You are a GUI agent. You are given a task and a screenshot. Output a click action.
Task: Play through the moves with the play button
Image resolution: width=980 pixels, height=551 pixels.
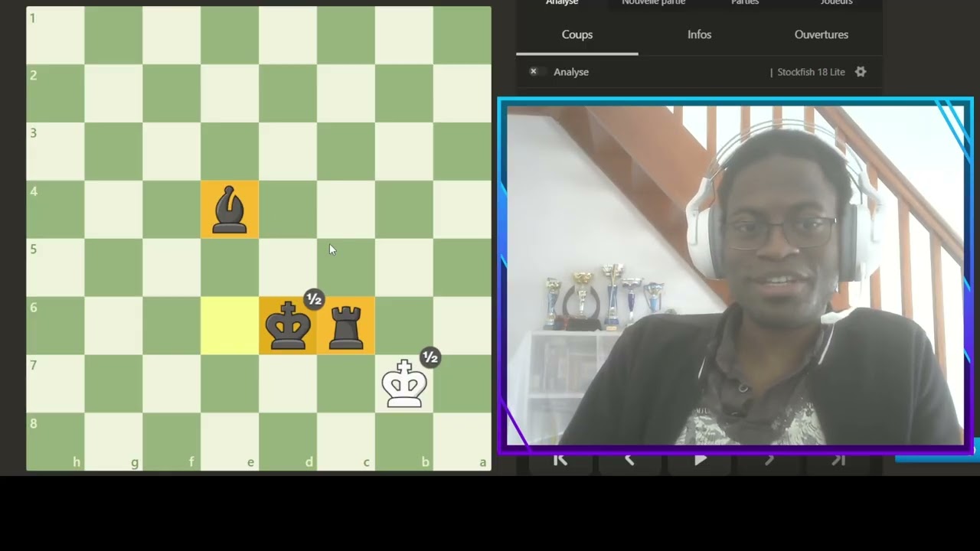700,461
